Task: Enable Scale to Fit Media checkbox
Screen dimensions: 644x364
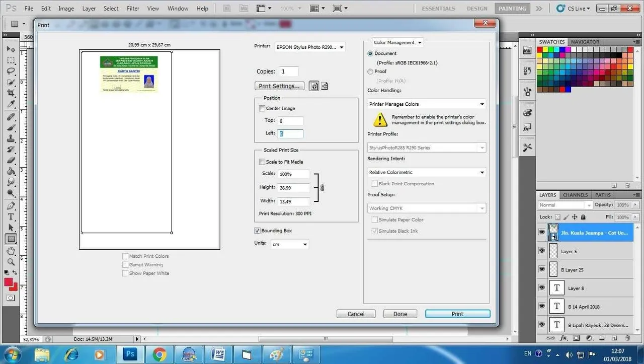Action: pos(262,162)
